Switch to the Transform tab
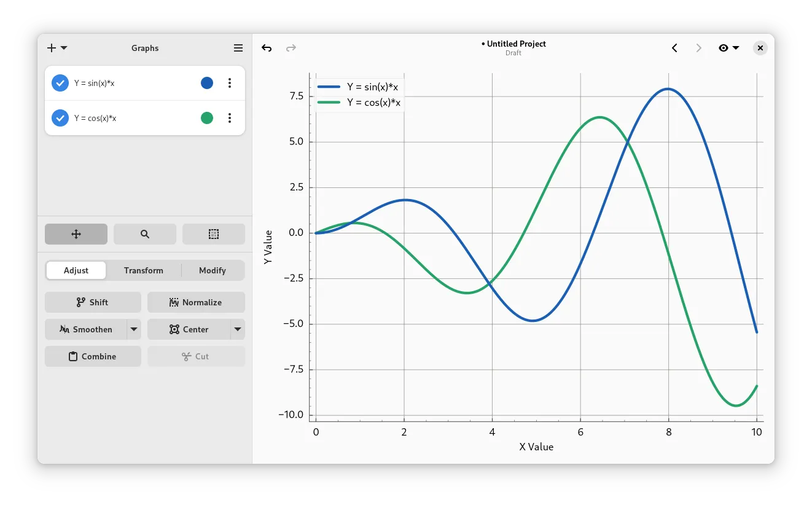812x505 pixels. 144,270
